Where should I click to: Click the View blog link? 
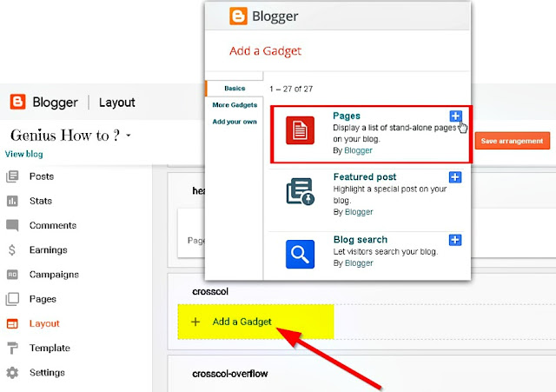23,154
